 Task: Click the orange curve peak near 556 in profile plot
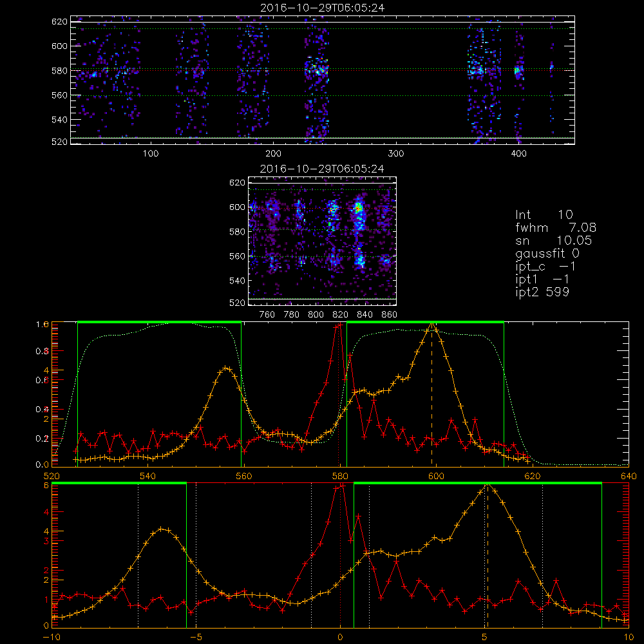click(x=226, y=368)
